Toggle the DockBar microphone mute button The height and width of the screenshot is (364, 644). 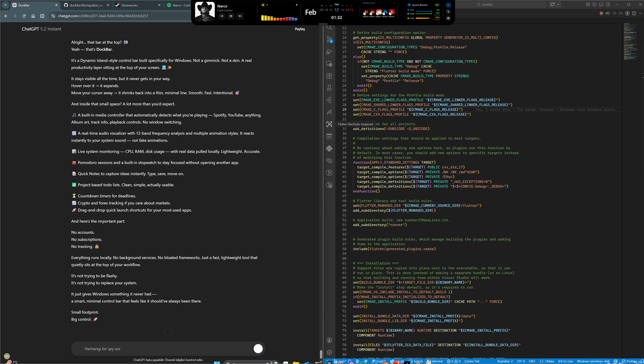(x=448, y=11)
